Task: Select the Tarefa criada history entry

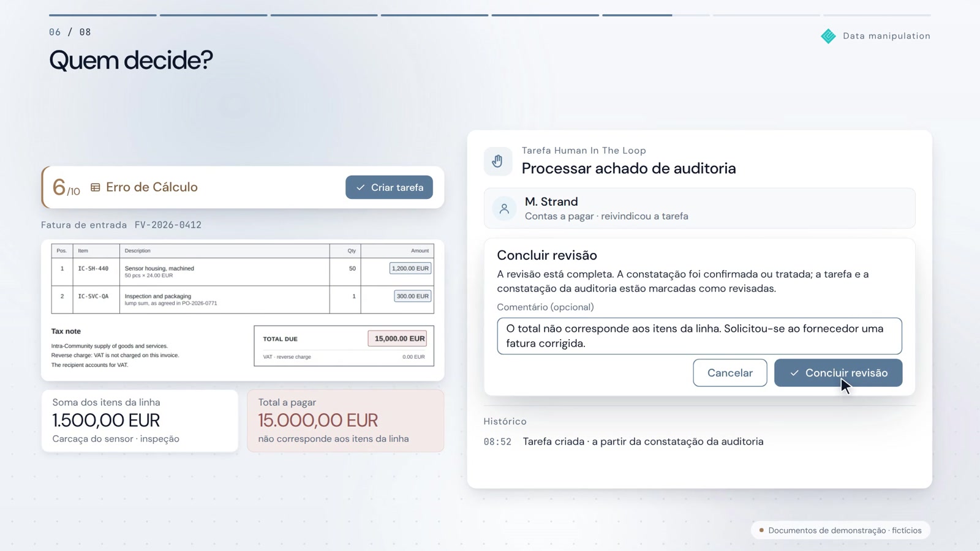Action: [x=624, y=441]
